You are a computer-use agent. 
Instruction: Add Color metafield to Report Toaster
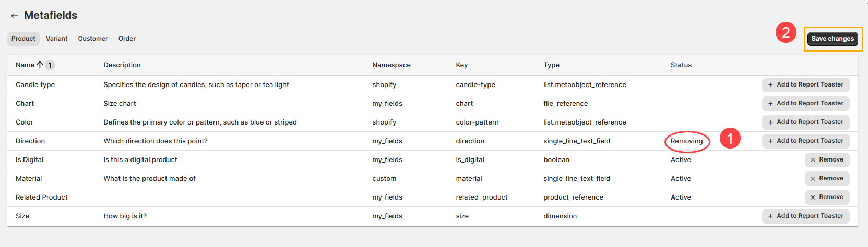805,122
